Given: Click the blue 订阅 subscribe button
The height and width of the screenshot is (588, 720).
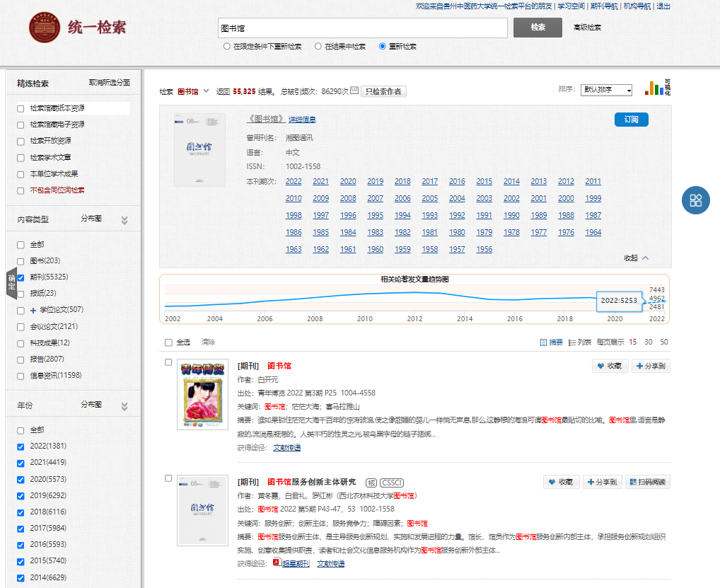Looking at the screenshot, I should pos(631,120).
